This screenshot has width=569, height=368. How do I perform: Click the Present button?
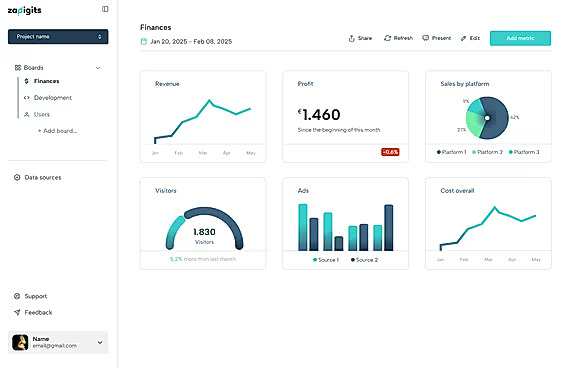[x=437, y=38]
